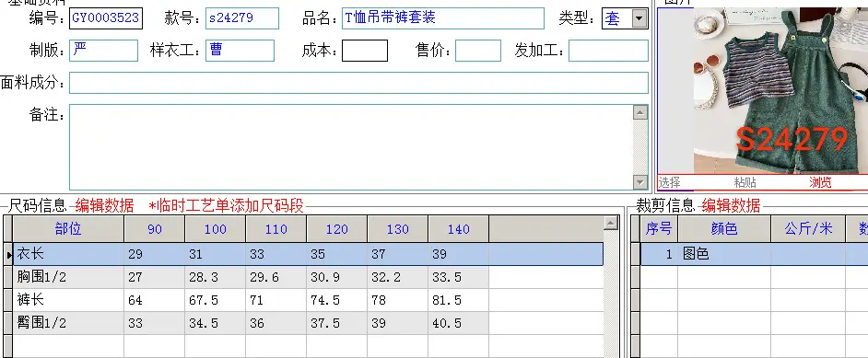Click the 面料成分 input field
The image size is (868, 358).
point(358,83)
